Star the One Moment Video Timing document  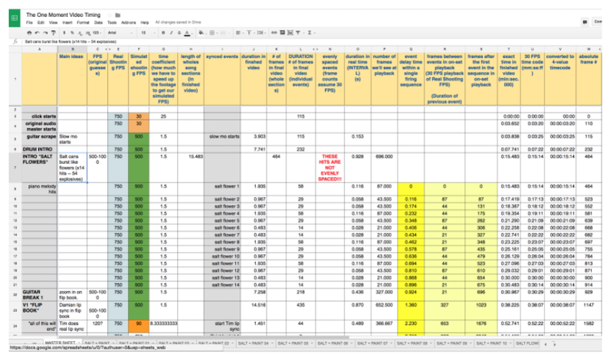(110, 15)
